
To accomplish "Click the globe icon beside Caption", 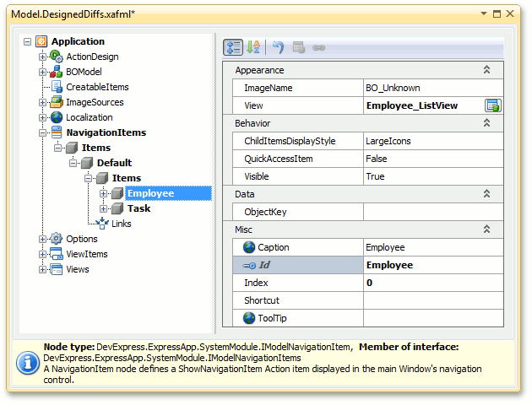I will (249, 247).
